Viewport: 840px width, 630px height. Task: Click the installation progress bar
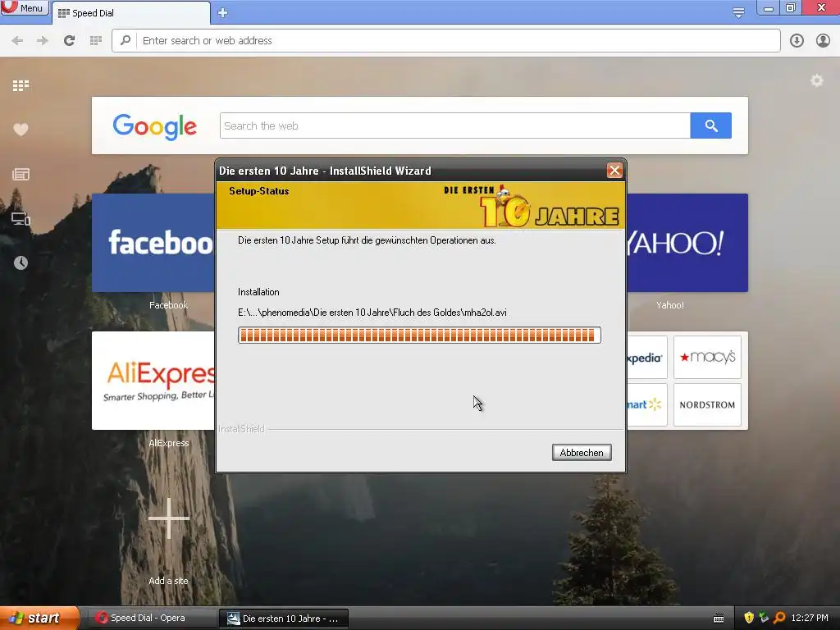(419, 336)
